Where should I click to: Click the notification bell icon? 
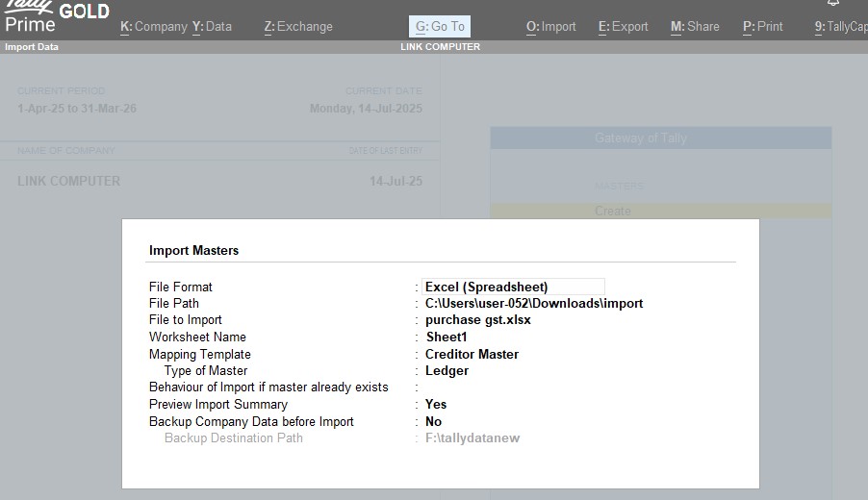(833, 4)
